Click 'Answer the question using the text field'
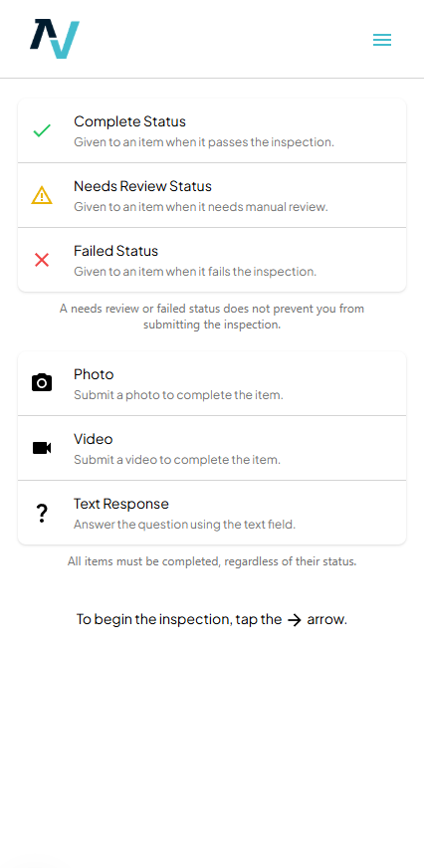The height and width of the screenshot is (868, 424). coord(185,525)
